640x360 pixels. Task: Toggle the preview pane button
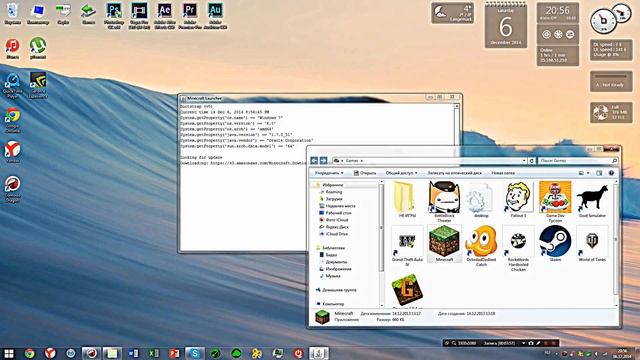599,173
